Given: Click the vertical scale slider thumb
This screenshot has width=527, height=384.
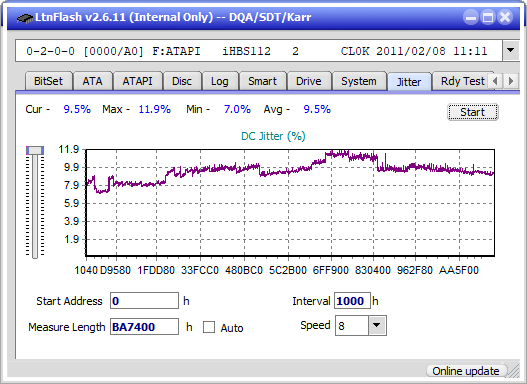Looking at the screenshot, I should point(35,150).
